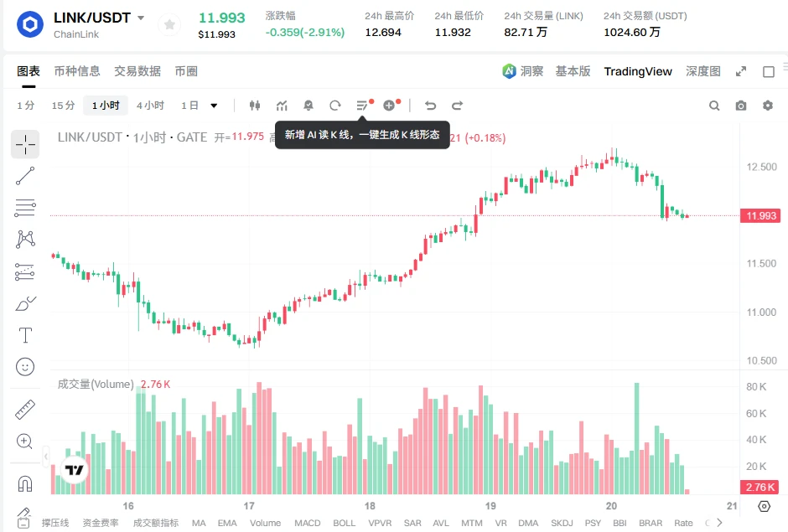The image size is (788, 532).
Task: Select the zoom in tool
Action: 25,441
